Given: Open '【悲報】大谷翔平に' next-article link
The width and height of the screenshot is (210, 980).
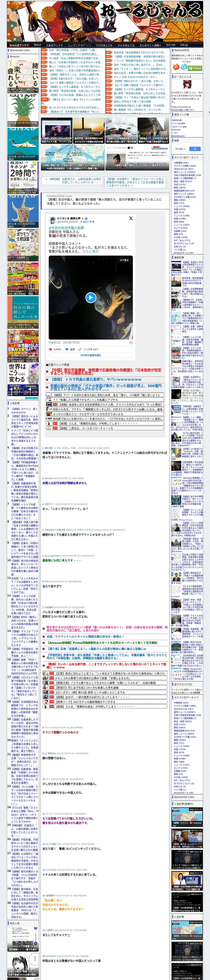Looking at the screenshot, I should 135,182.
